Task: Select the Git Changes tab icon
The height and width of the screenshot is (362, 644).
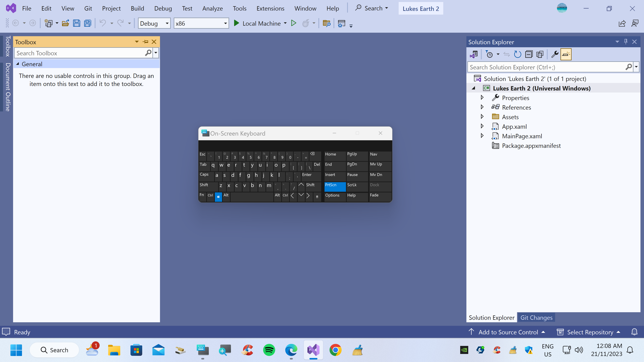Action: (536, 317)
